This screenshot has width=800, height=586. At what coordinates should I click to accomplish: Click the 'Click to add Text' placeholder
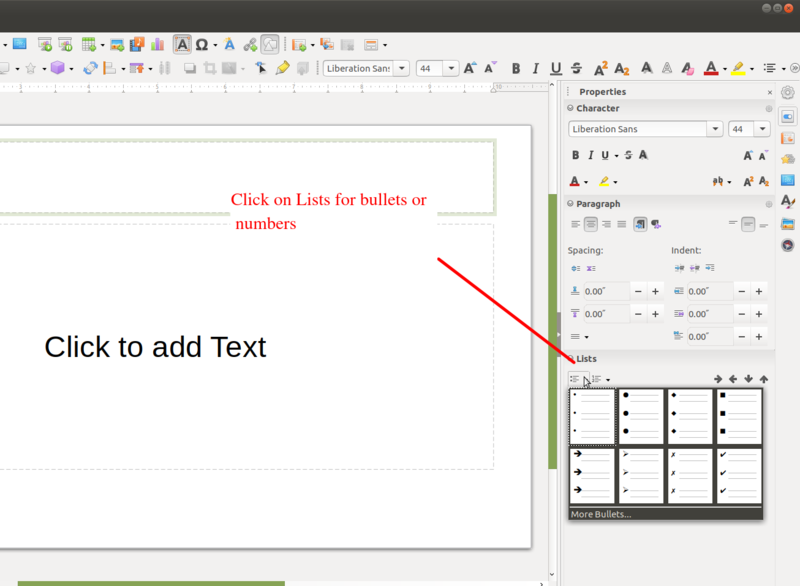click(x=155, y=347)
